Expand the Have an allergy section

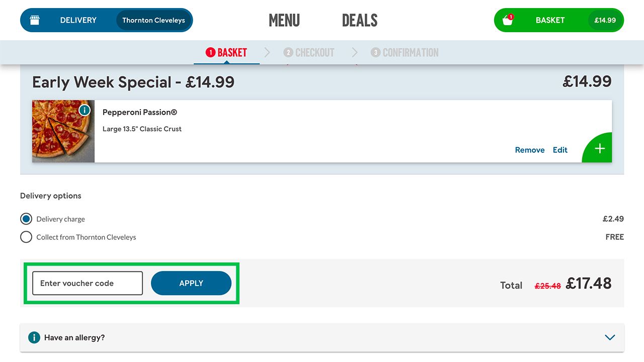[610, 337]
